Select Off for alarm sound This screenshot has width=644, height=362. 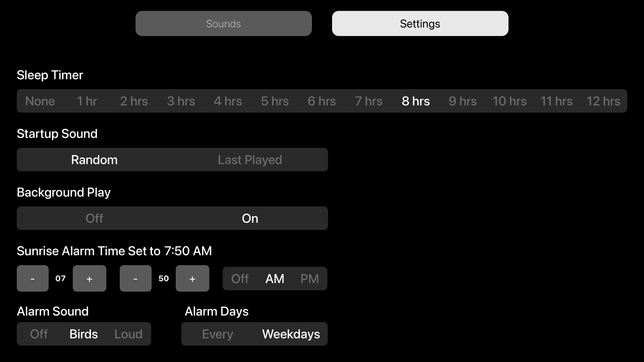point(39,334)
